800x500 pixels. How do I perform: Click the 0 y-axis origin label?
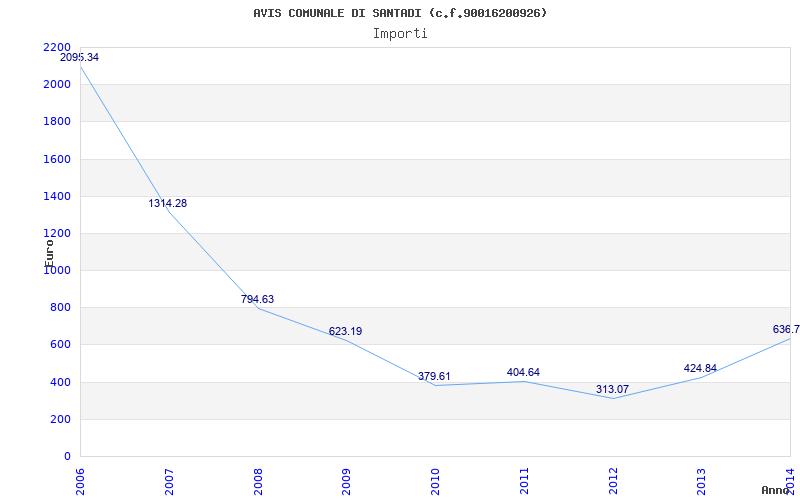(67, 457)
